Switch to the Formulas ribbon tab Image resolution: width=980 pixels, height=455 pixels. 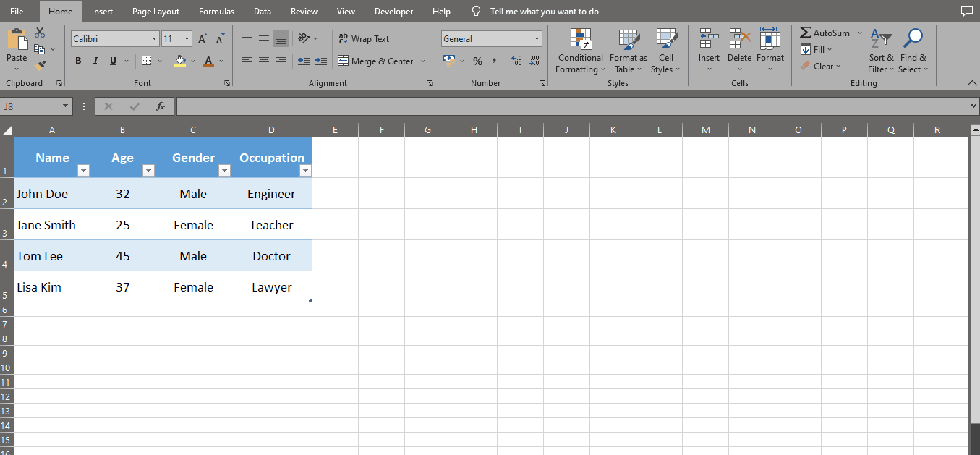click(x=216, y=11)
